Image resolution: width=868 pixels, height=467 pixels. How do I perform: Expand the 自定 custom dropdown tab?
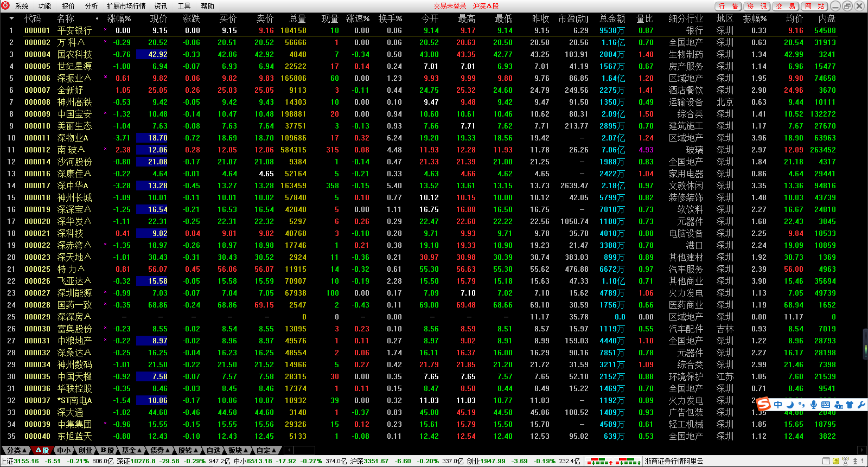click(266, 450)
